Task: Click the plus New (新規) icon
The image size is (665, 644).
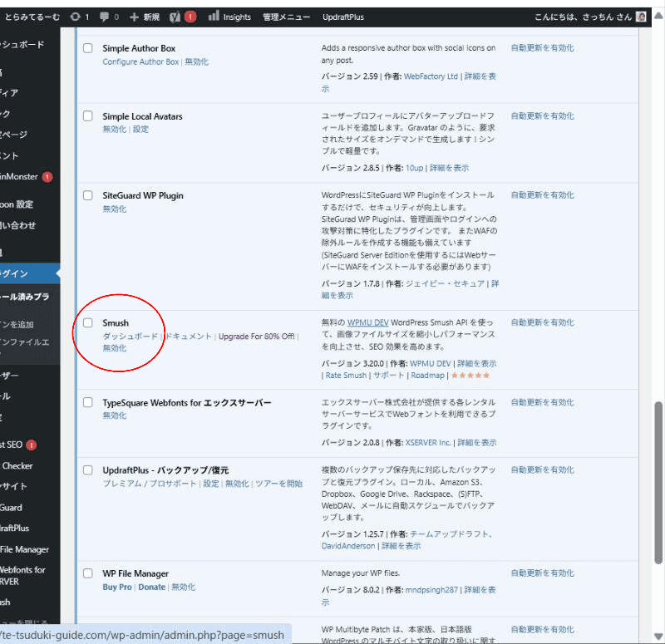Action: 134,17
